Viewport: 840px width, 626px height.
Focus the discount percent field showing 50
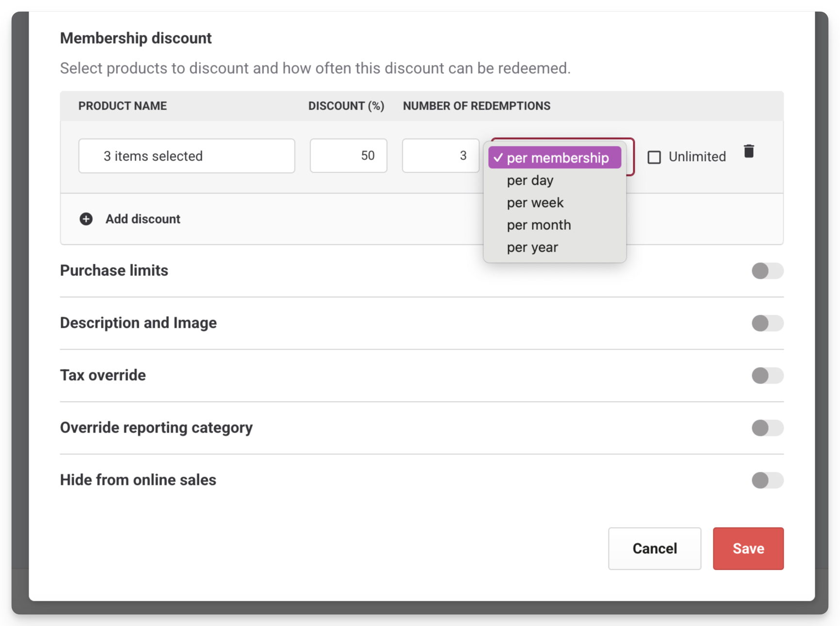(x=348, y=156)
